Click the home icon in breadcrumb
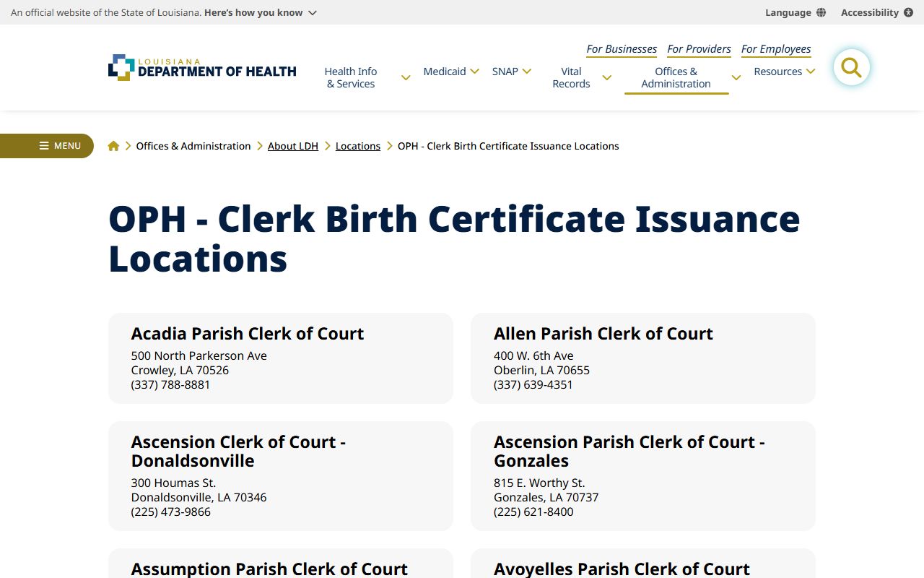Viewport: 924px width, 578px height. click(113, 146)
